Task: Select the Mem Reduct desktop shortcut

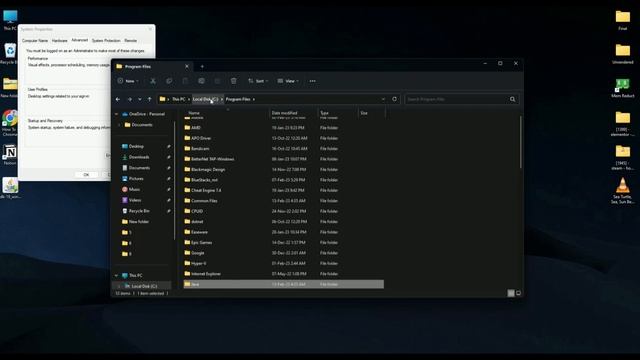Action: pyautogui.click(x=622, y=88)
